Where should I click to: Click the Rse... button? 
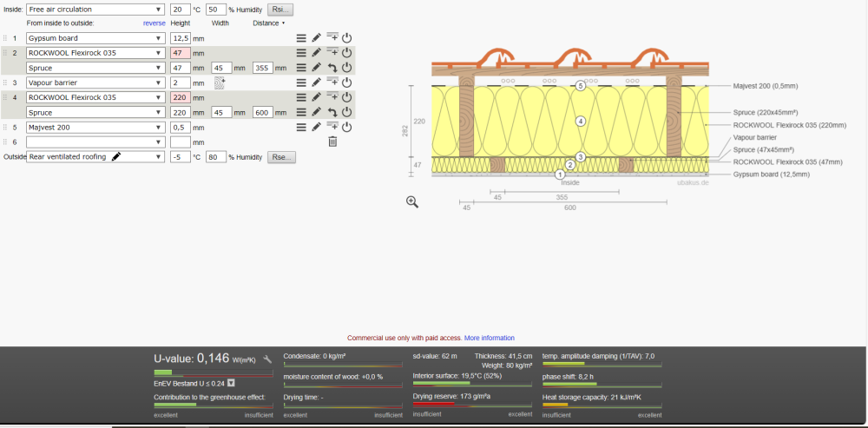[282, 156]
